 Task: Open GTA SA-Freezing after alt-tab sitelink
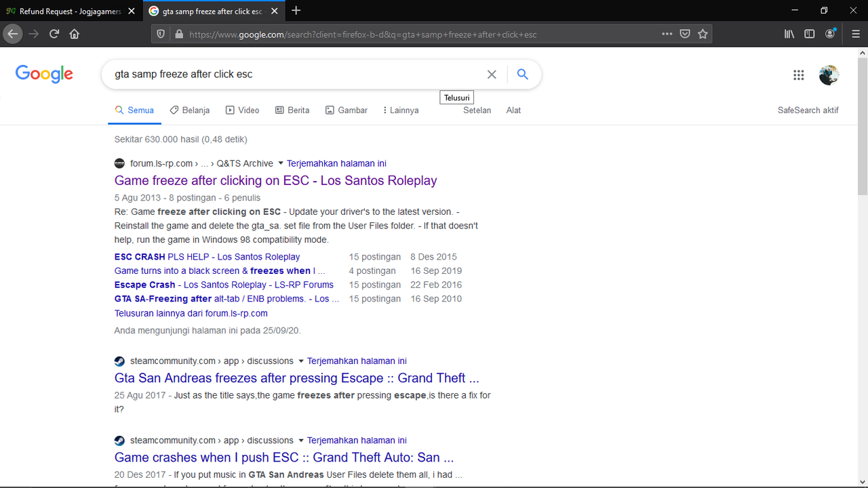click(226, 298)
